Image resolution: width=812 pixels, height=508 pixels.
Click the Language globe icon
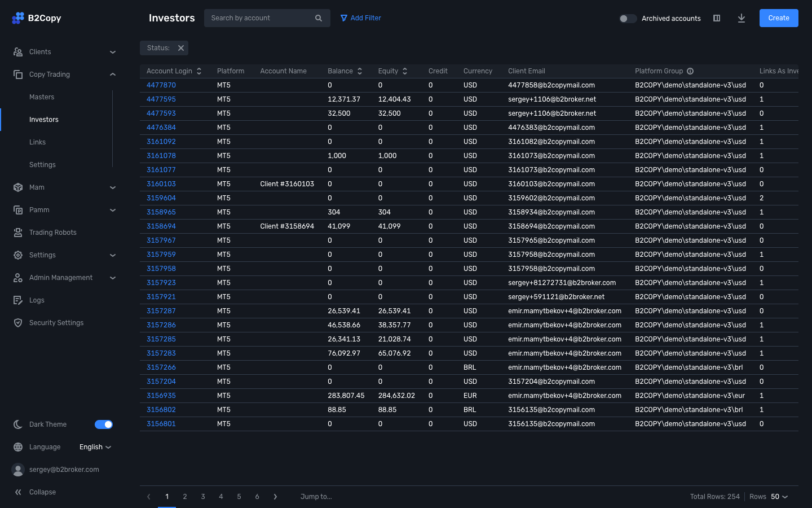click(x=18, y=447)
